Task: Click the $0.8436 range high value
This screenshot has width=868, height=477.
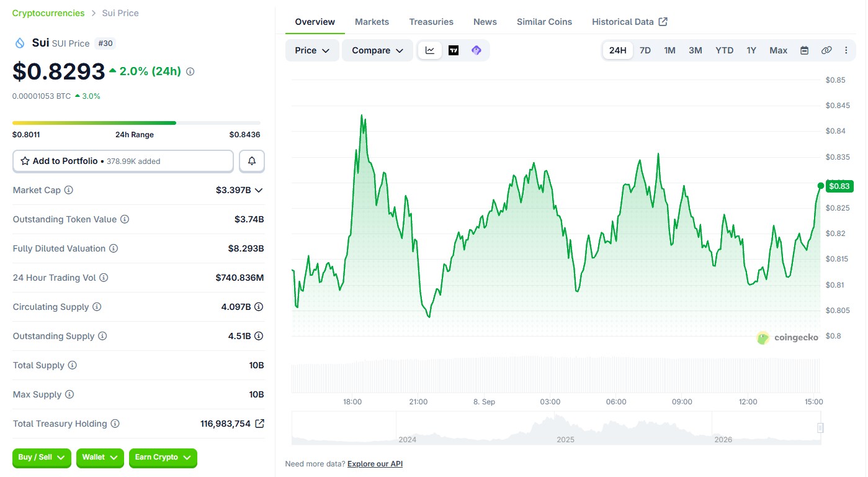Action: point(245,135)
